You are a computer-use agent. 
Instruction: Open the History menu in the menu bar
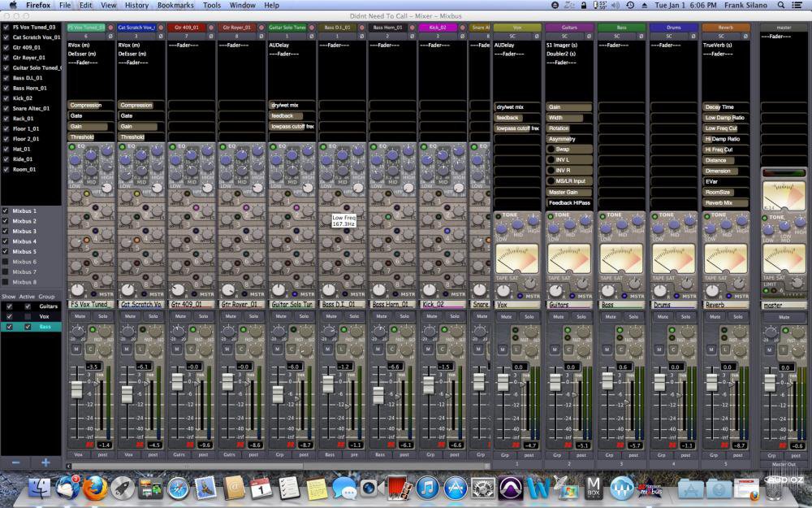point(136,5)
